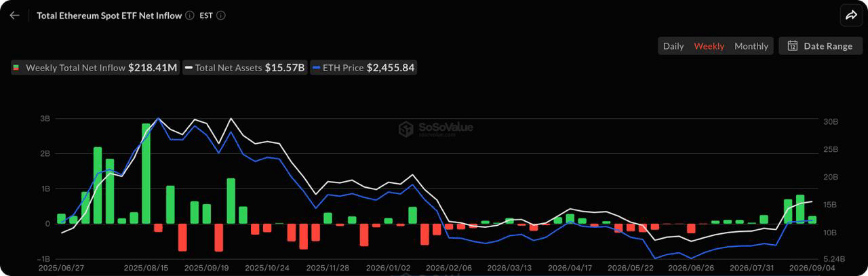Click the info icon beside the chart title

click(x=189, y=15)
